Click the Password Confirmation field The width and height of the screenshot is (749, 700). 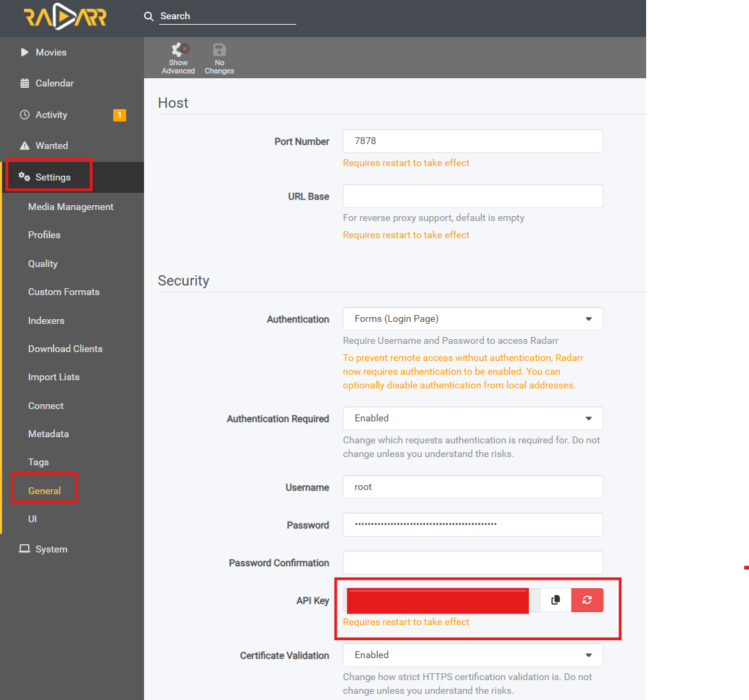[473, 563]
